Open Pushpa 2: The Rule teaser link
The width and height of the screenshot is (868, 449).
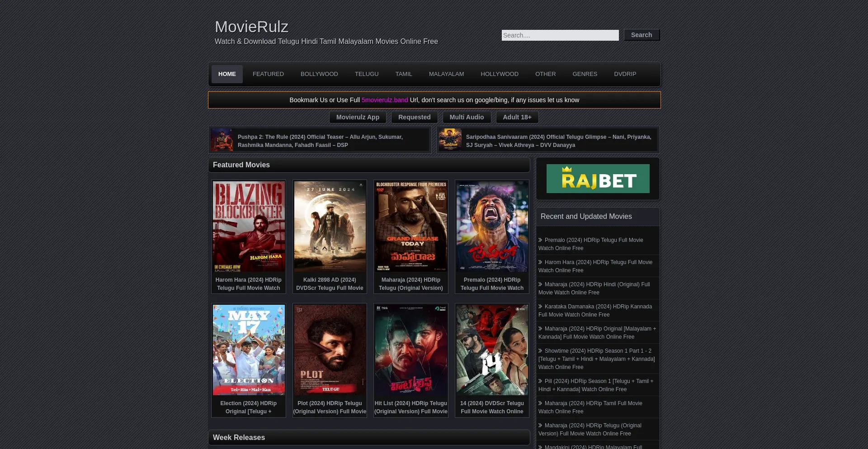[x=320, y=141]
